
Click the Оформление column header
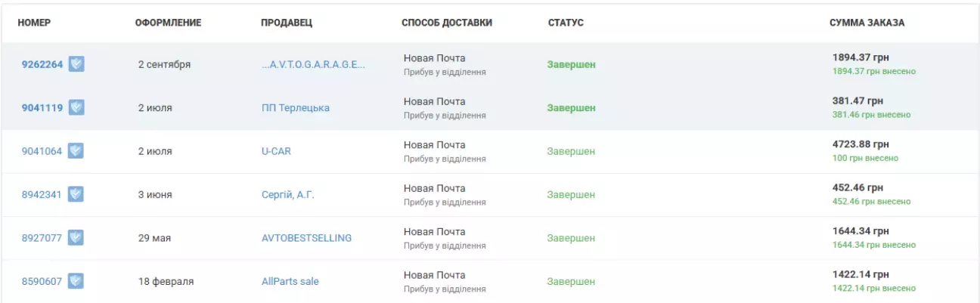[168, 23]
